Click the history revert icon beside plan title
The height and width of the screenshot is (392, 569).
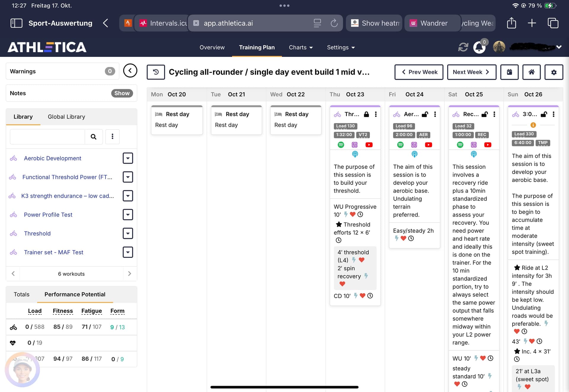(156, 72)
